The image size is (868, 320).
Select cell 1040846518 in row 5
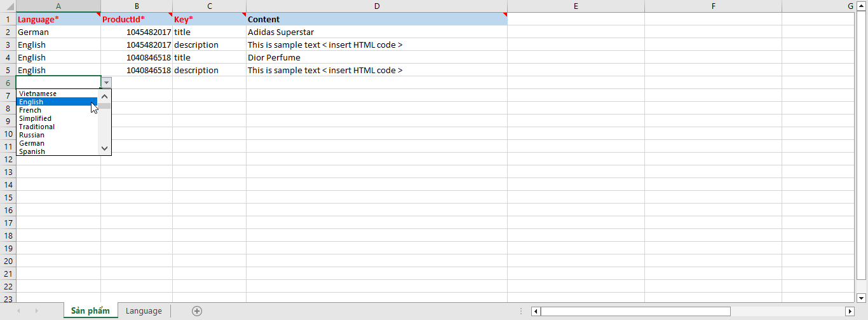tap(137, 70)
